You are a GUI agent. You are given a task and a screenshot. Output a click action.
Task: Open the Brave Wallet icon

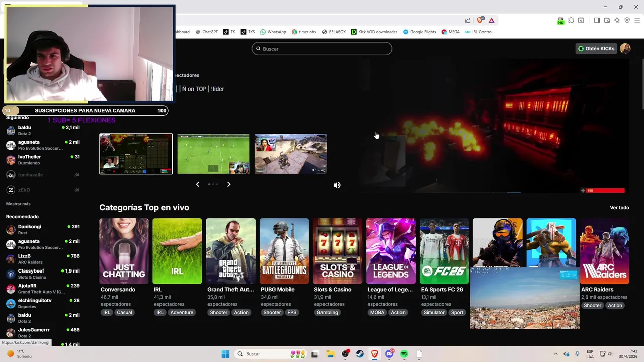(x=607, y=20)
